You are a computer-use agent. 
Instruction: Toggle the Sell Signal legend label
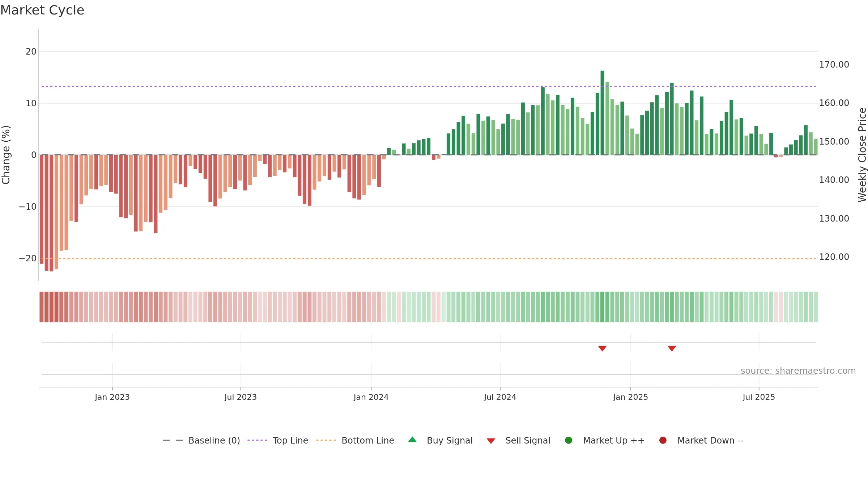point(528,440)
